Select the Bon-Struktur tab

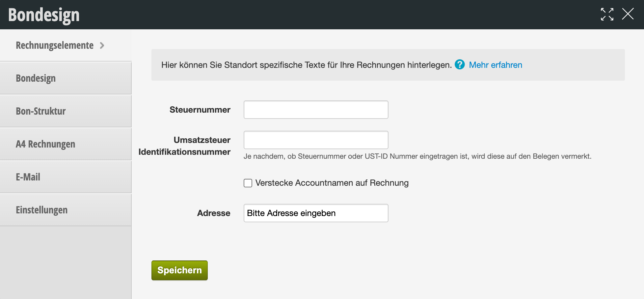click(x=41, y=111)
